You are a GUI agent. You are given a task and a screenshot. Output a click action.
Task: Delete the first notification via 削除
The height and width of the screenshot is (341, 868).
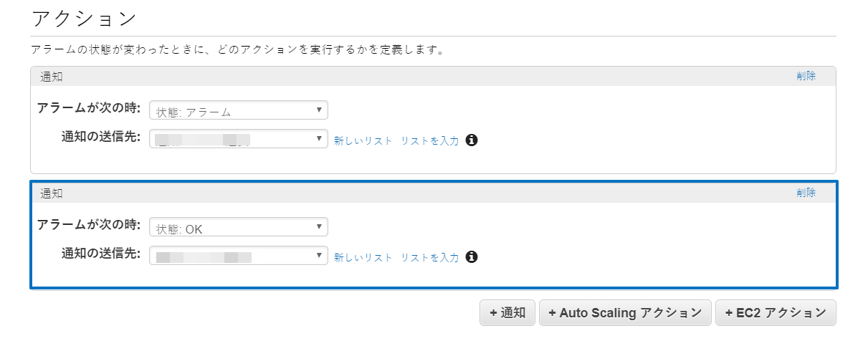tap(806, 76)
